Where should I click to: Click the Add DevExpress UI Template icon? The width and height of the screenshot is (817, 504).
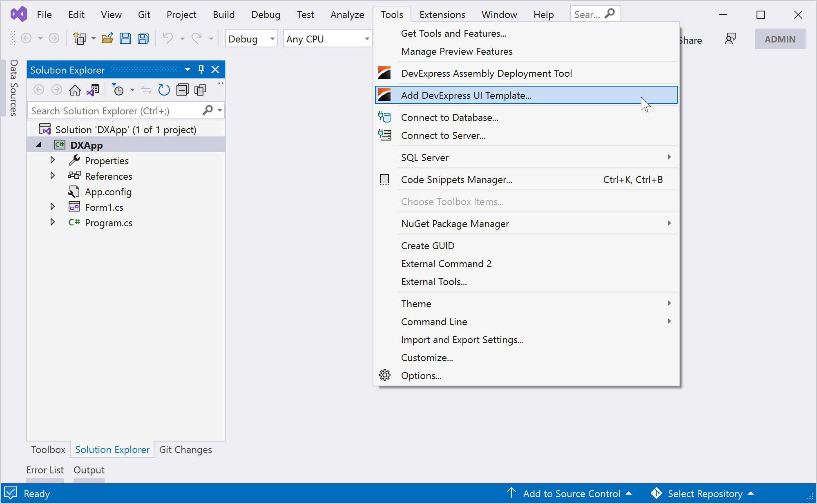(385, 95)
